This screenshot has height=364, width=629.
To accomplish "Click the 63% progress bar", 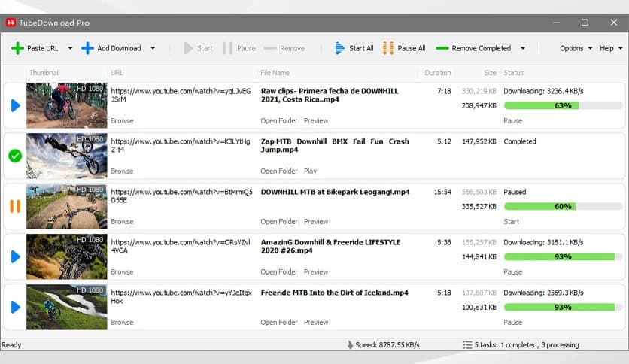I will 563,105.
